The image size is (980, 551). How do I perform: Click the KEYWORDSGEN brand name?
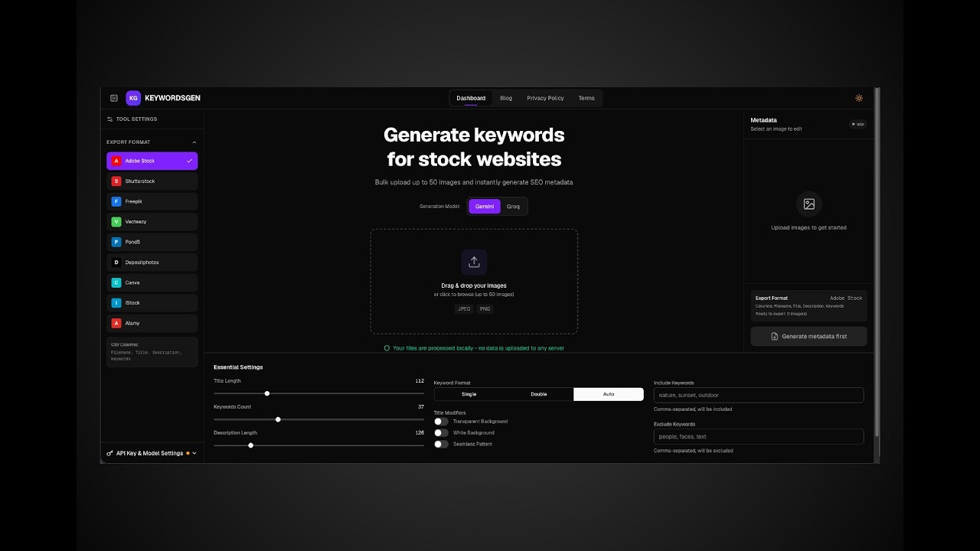click(172, 98)
